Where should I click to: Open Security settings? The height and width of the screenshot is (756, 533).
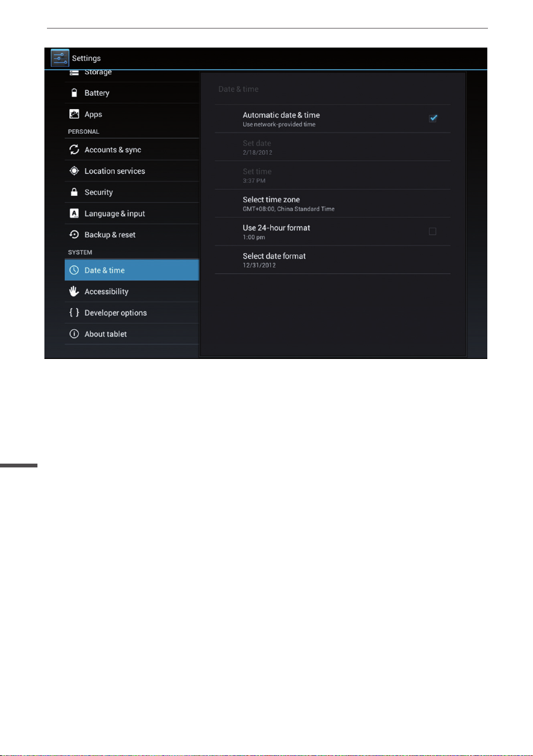coord(132,192)
